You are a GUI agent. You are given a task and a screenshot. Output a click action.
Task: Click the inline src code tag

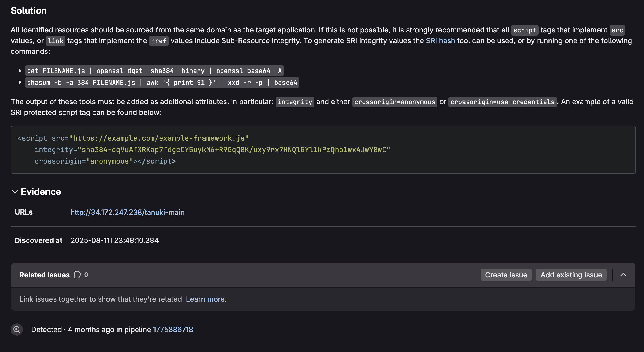pos(617,30)
